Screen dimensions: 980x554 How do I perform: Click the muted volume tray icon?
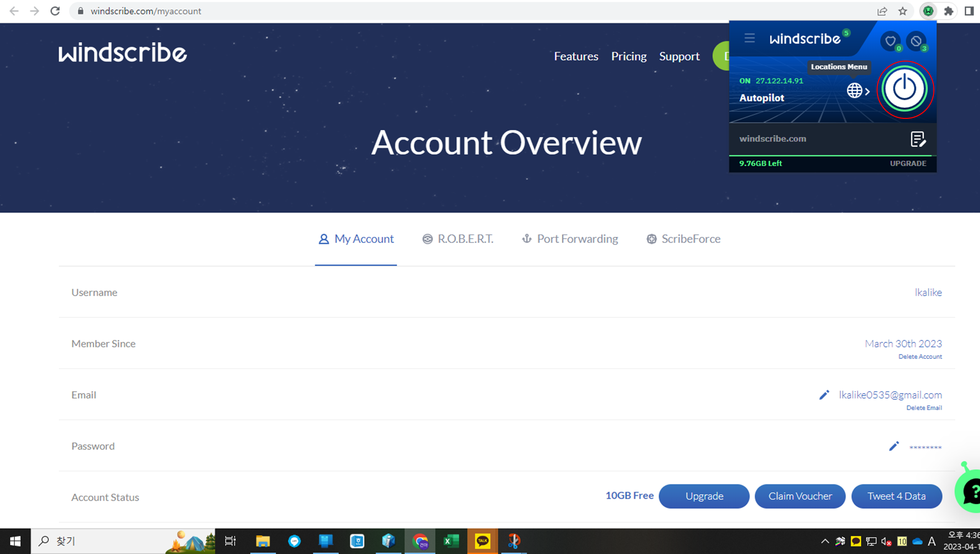point(886,541)
